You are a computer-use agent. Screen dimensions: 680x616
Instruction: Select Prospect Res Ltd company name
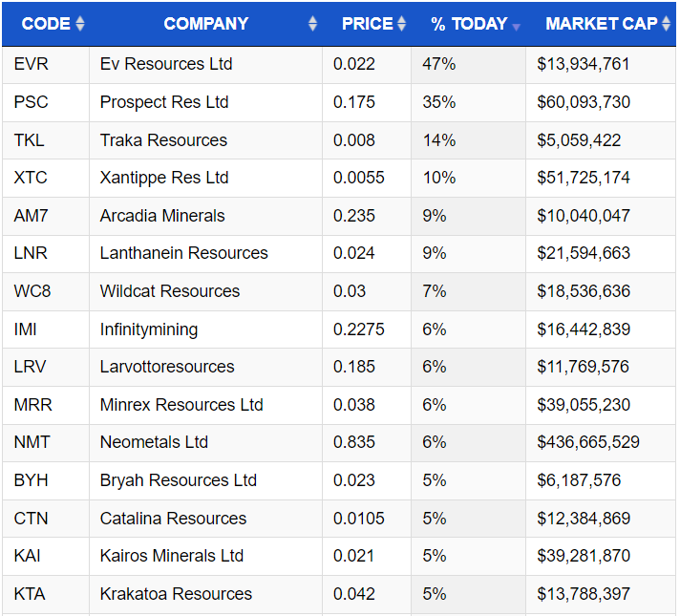164,102
